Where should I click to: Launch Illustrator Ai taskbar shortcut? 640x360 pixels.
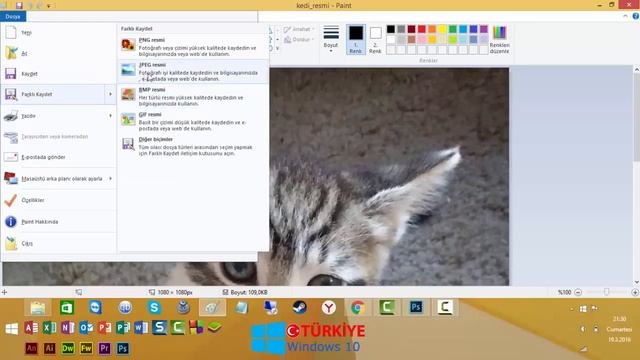point(49,348)
